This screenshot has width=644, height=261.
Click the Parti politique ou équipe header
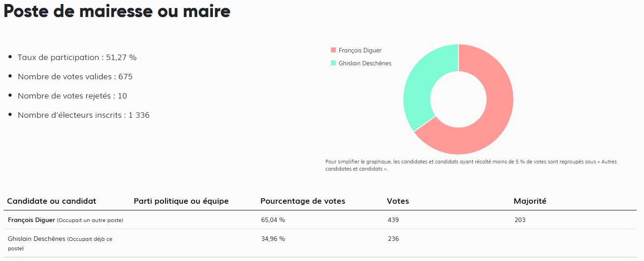point(181,201)
